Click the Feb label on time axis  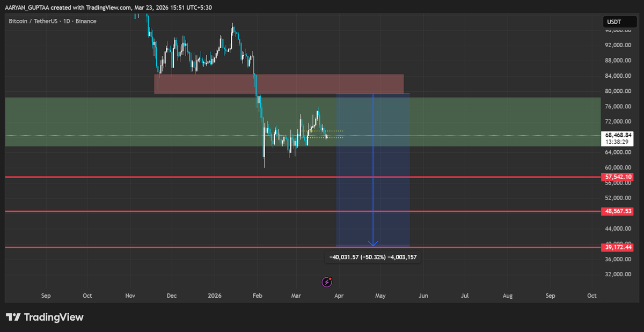pos(257,296)
